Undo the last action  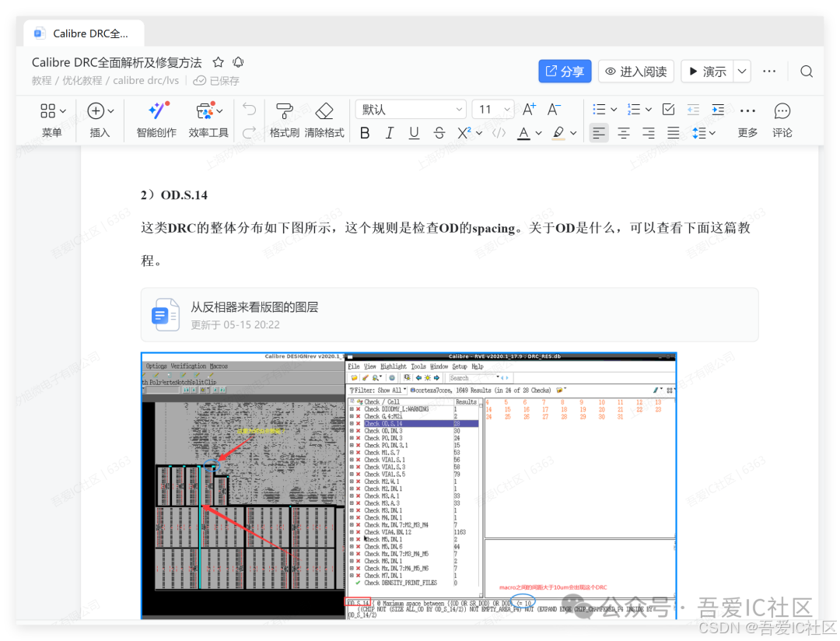pos(249,110)
